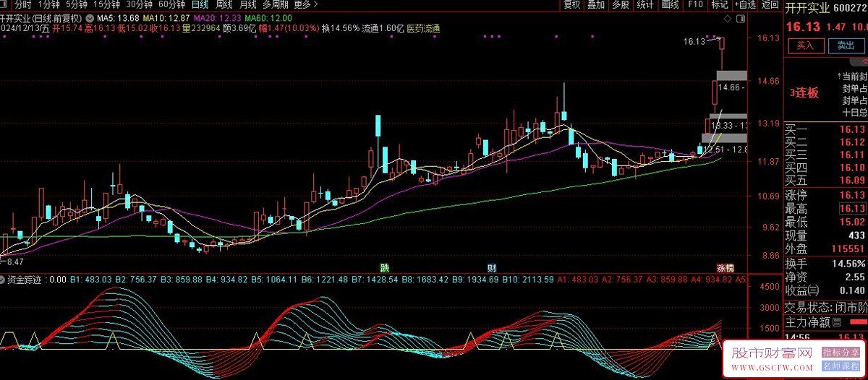
Task: Toggle the 标记 mark option
Action: click(719, 5)
